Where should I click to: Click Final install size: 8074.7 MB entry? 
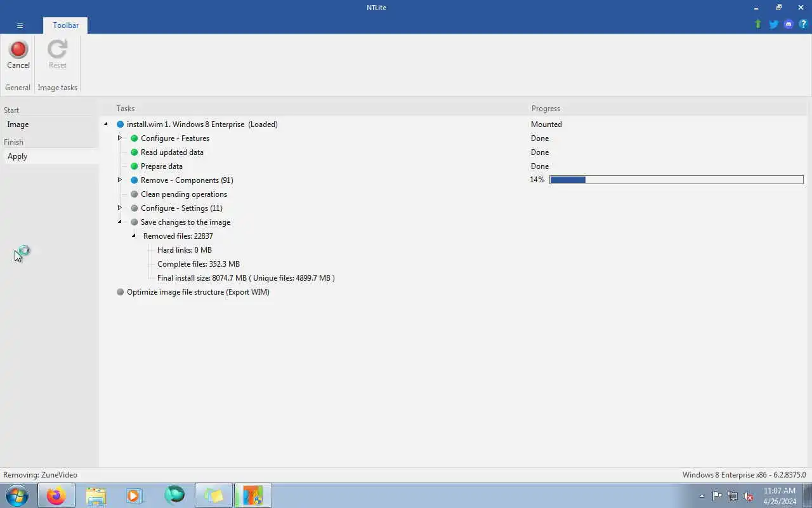246,278
